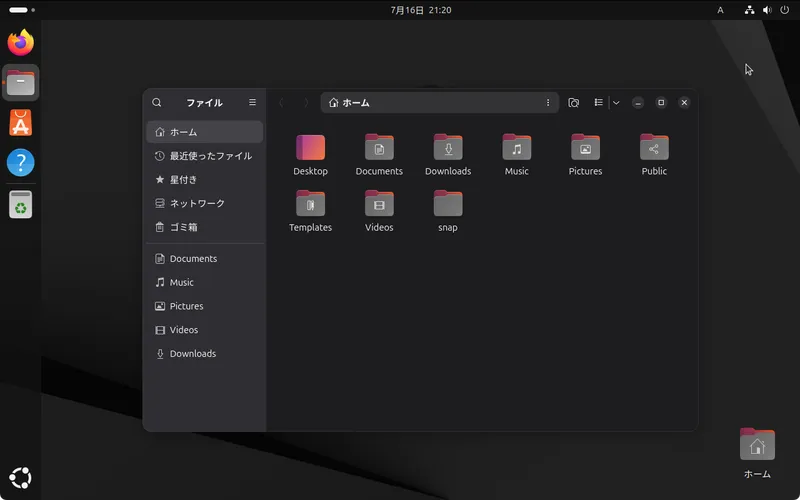
Task: Select ホーム in the sidebar
Action: 205,132
